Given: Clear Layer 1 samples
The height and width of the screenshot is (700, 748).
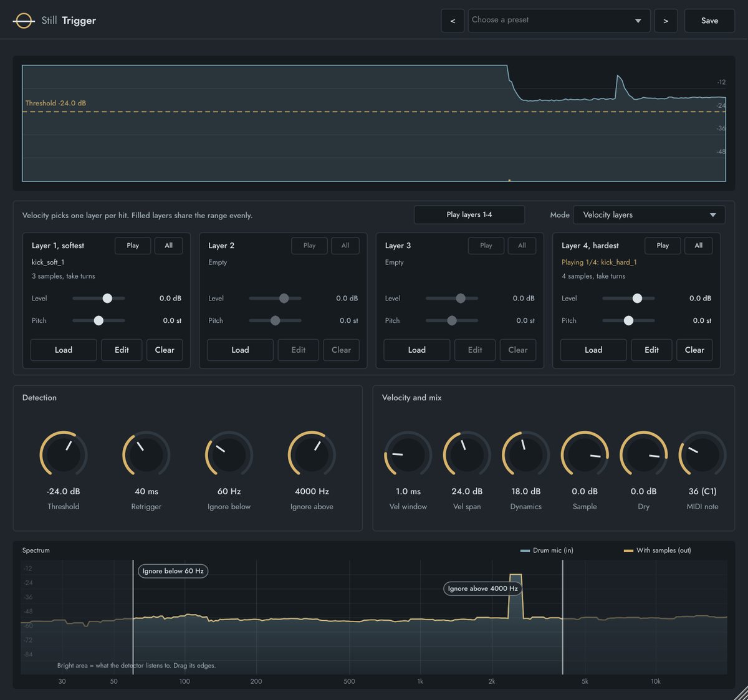Looking at the screenshot, I should pyautogui.click(x=165, y=350).
